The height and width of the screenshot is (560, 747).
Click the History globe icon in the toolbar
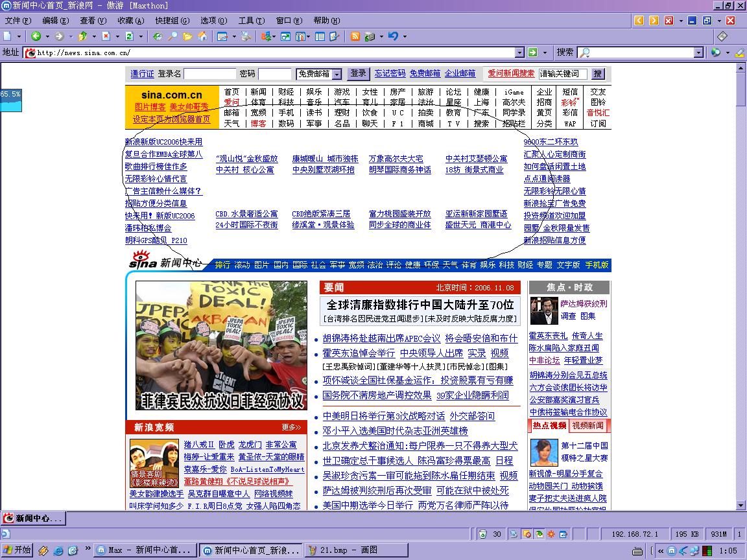[x=157, y=36]
